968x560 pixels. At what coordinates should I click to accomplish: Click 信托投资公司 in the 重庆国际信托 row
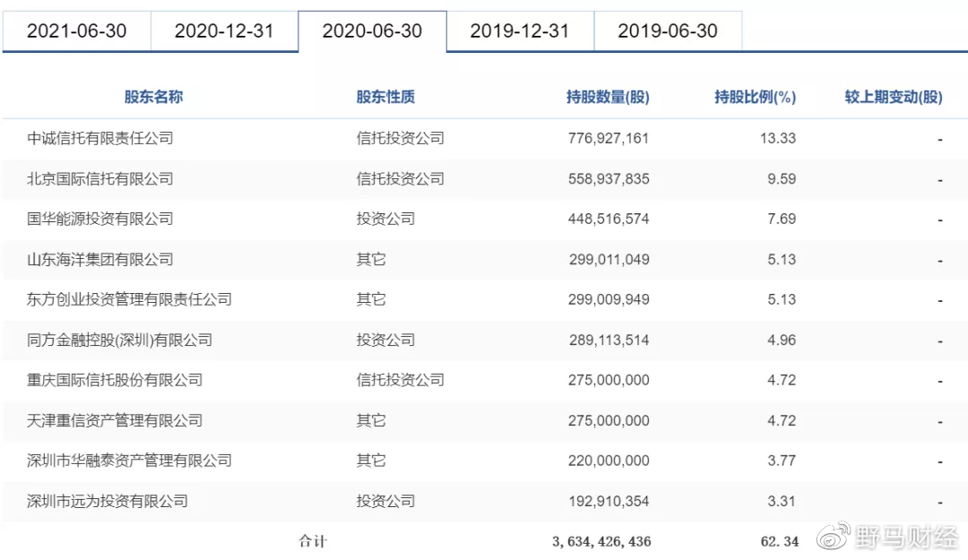pos(401,380)
